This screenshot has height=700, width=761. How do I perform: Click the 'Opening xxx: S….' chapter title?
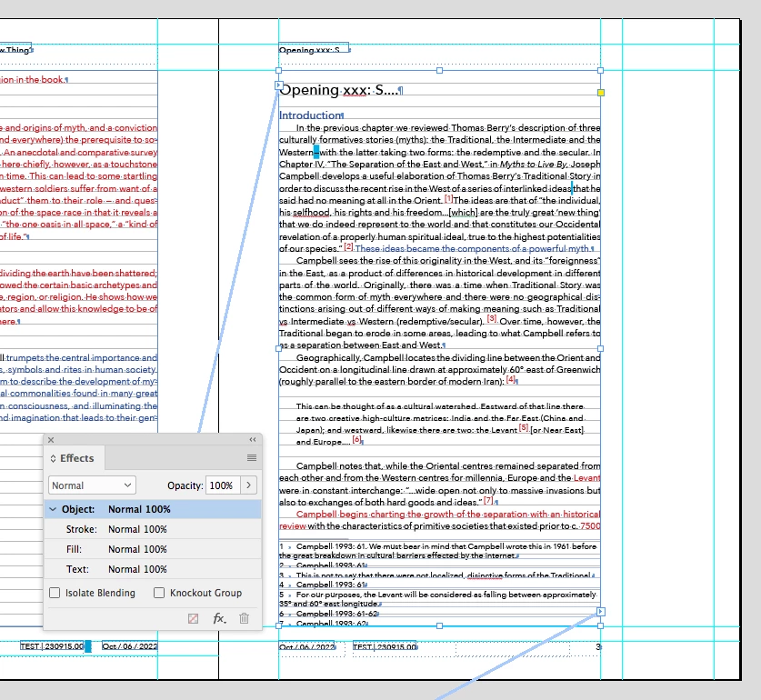tap(339, 90)
